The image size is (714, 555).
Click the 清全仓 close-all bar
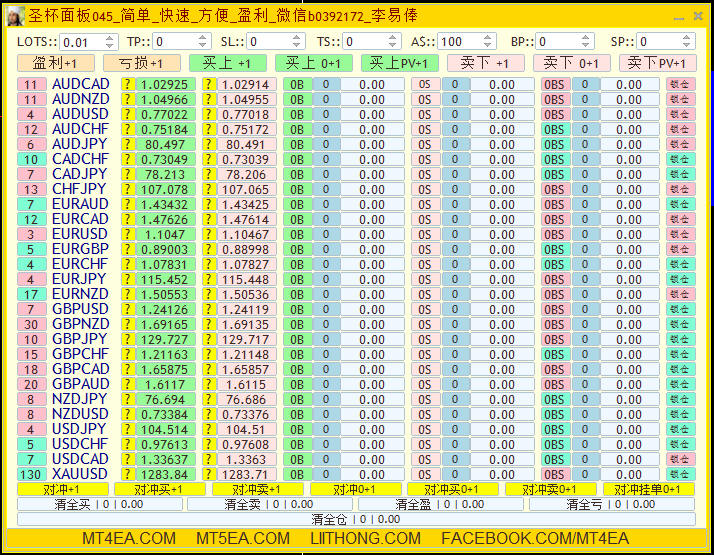[356, 519]
